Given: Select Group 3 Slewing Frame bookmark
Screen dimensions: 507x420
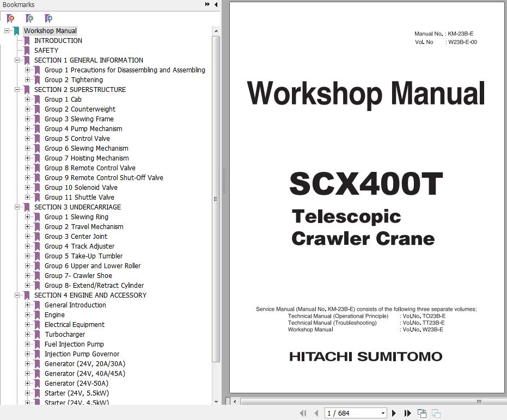Looking at the screenshot, I should [x=79, y=119].
